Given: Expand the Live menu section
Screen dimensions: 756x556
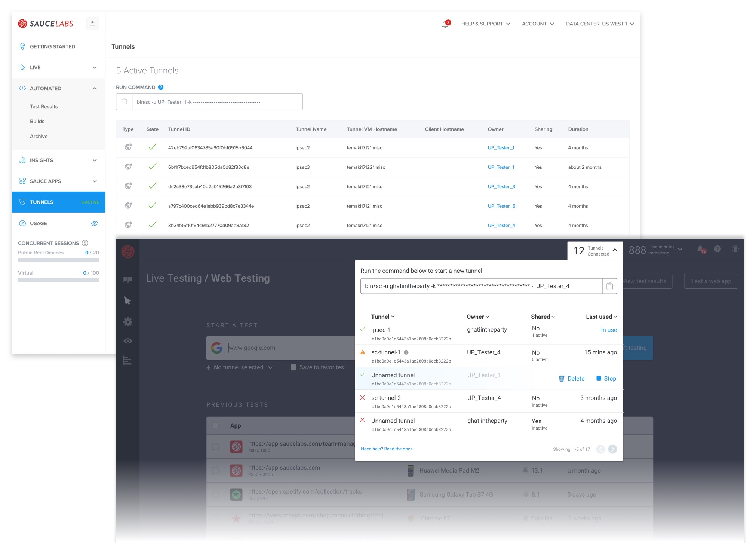Looking at the screenshot, I should pos(59,68).
